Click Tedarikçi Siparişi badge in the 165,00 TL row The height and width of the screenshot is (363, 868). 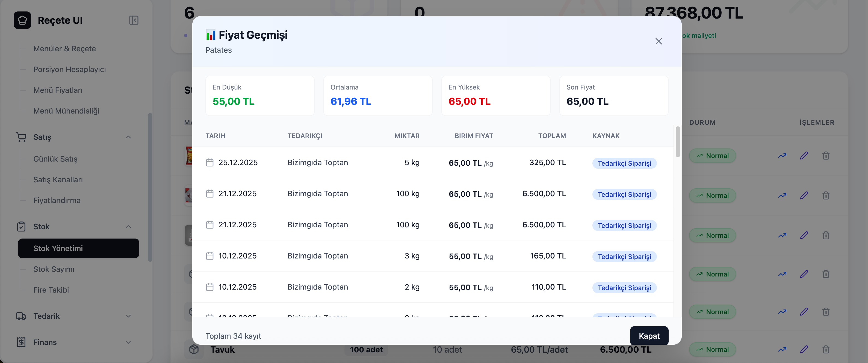pyautogui.click(x=624, y=257)
